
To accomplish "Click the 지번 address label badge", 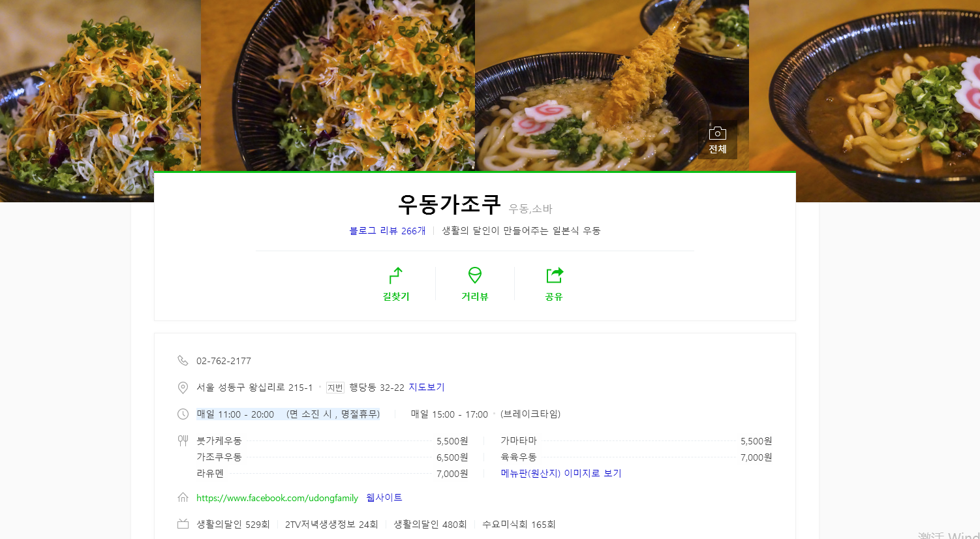I will tap(335, 388).
